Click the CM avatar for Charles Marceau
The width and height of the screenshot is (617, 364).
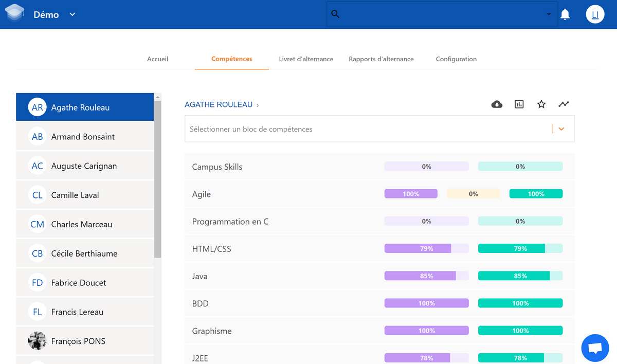click(x=37, y=225)
